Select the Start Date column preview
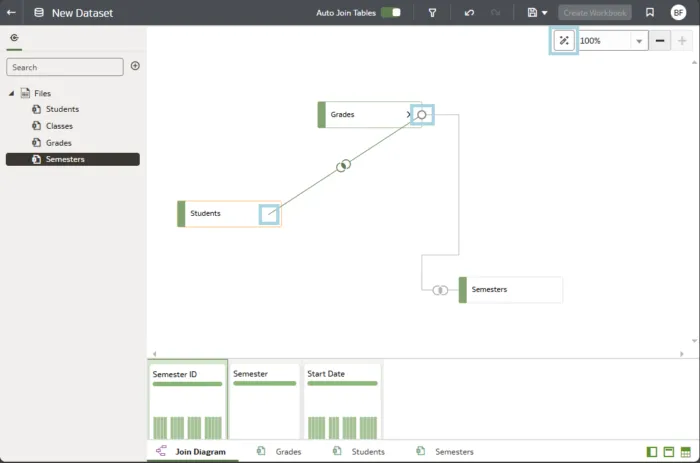The image size is (700, 463). [x=341, y=400]
